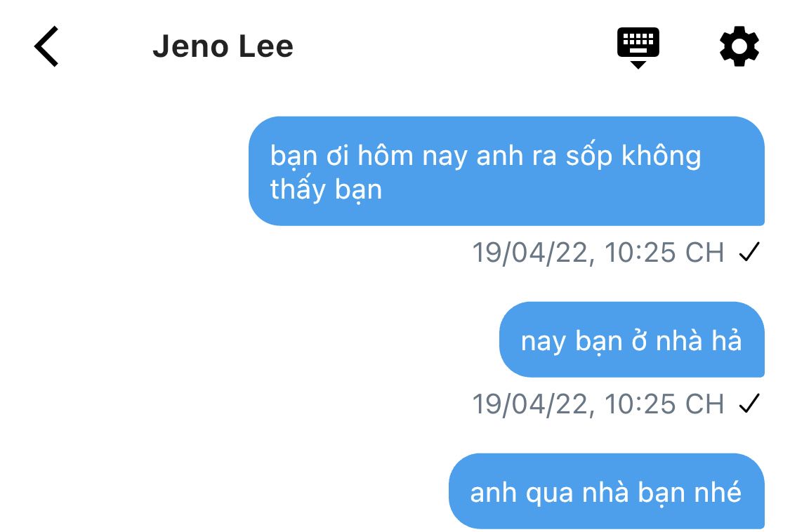
Task: Click the date 19/04/22 under the first message
Action: tap(530, 253)
